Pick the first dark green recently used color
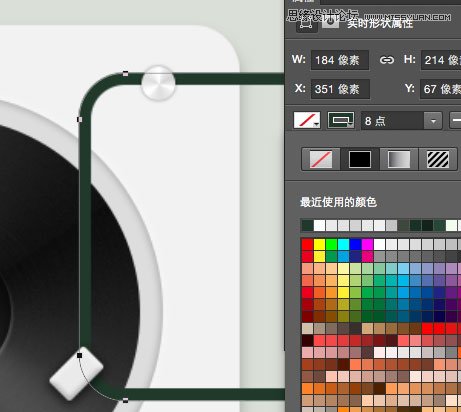The height and width of the screenshot is (412, 461). point(307,226)
